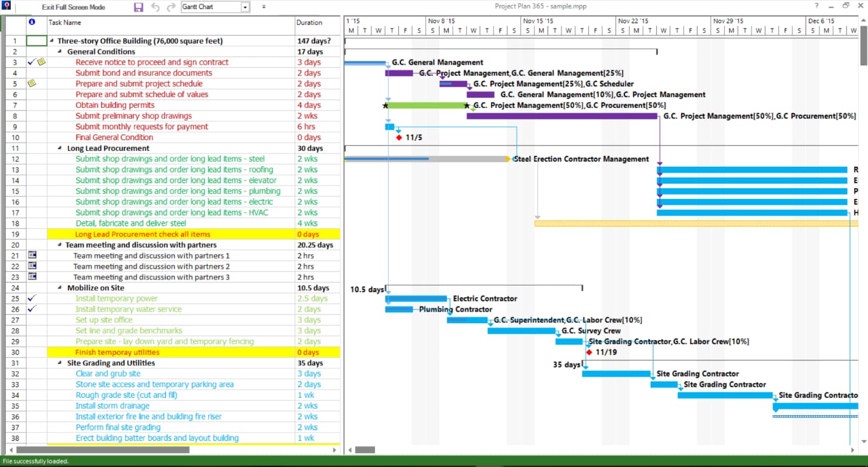868x467 pixels.
Task: Click Rough grade site Gantt bar
Action: click(725, 395)
